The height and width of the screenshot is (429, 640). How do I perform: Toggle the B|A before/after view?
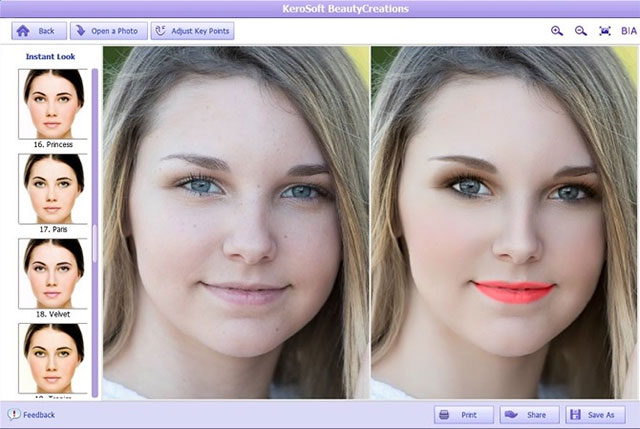click(x=629, y=31)
